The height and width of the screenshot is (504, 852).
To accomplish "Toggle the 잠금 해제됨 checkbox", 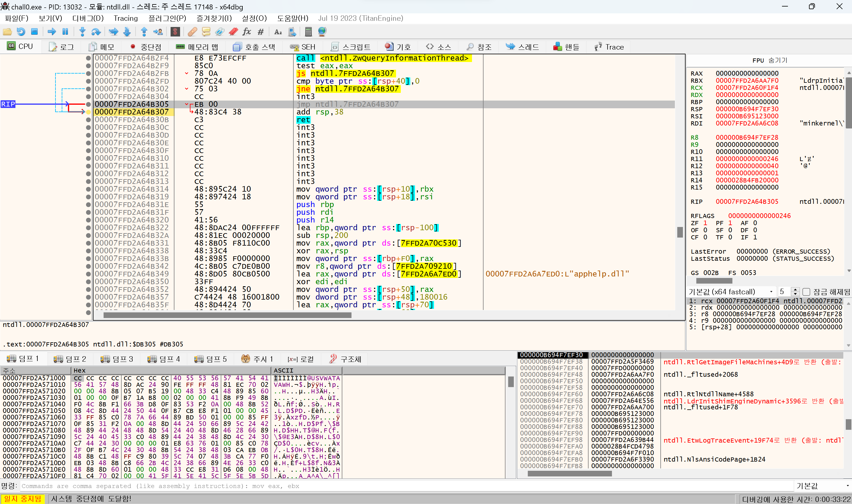I will (807, 292).
